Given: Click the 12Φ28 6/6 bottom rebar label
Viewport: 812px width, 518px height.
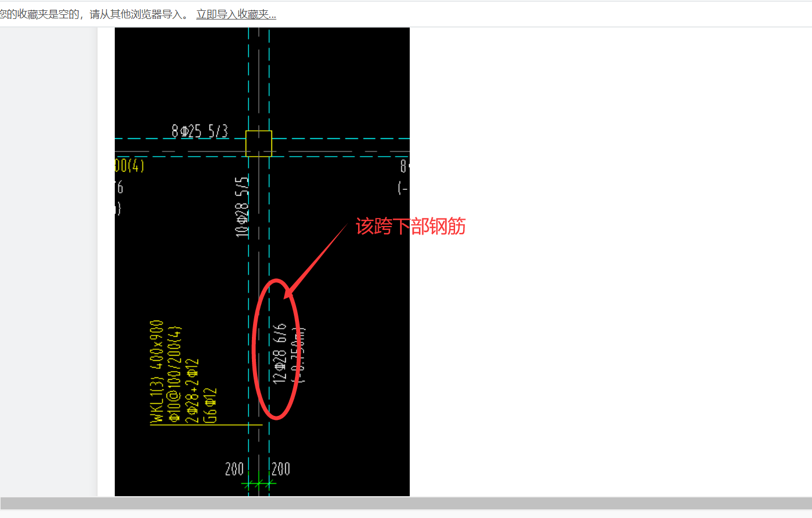Looking at the screenshot, I should click(x=279, y=353).
